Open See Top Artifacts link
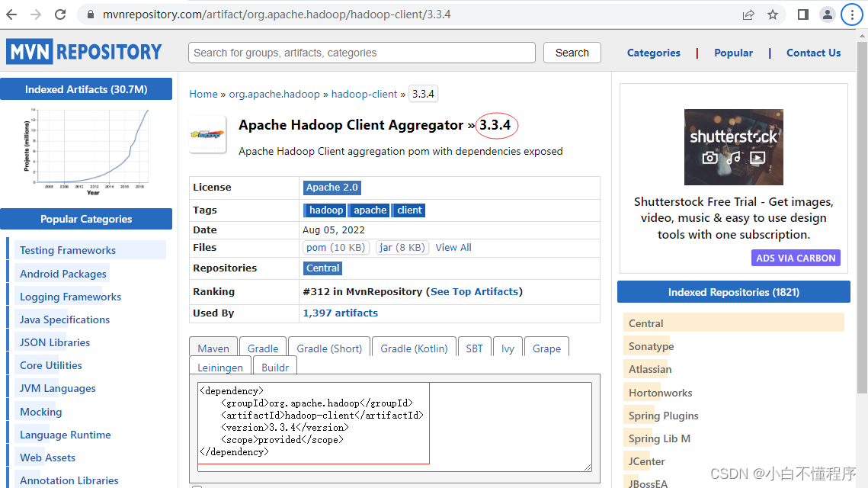The height and width of the screenshot is (488, 868). click(x=475, y=292)
